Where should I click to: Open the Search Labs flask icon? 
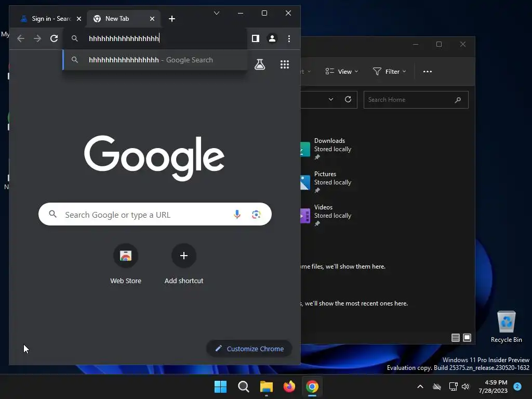260,64
